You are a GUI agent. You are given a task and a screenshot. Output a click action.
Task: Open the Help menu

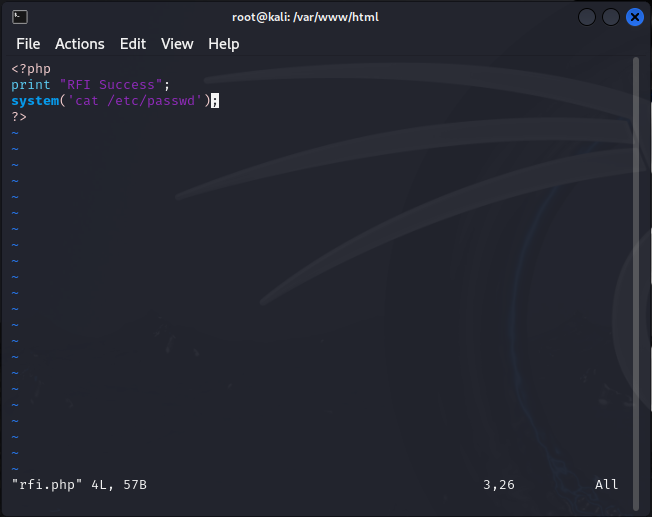224,44
